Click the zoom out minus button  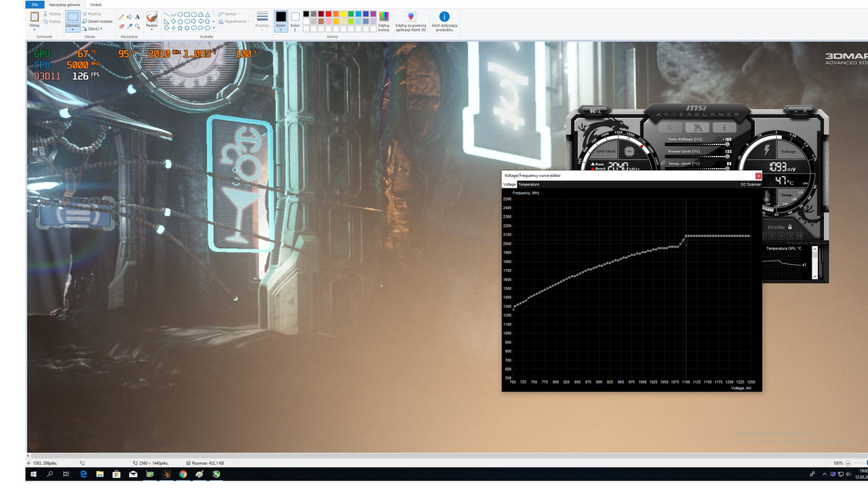click(x=848, y=464)
